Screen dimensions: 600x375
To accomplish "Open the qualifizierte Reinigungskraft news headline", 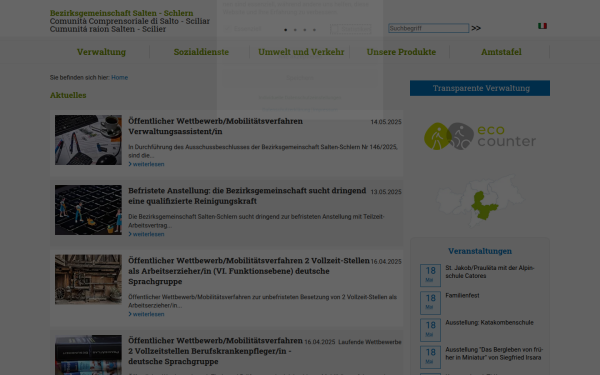I will point(247,196).
